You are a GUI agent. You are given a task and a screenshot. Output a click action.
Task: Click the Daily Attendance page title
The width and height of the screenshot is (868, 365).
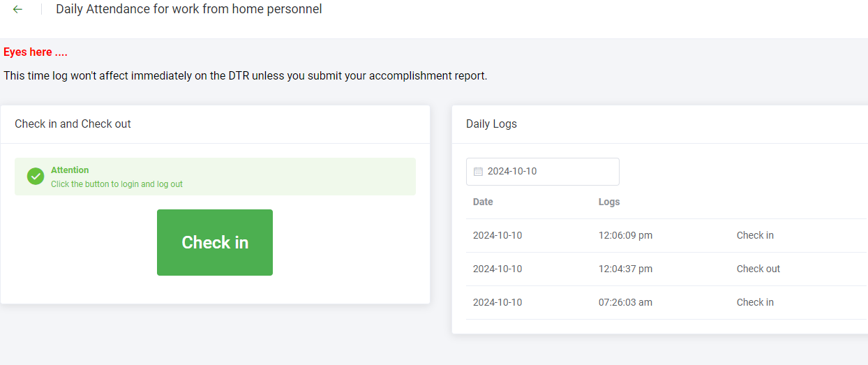pos(188,9)
